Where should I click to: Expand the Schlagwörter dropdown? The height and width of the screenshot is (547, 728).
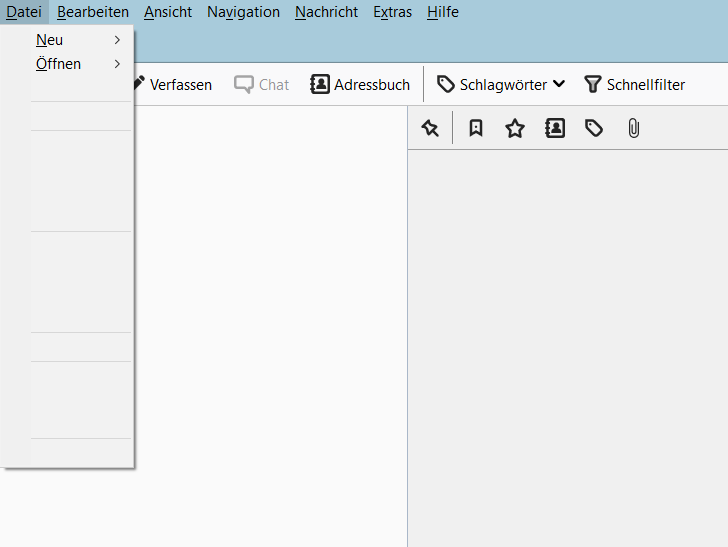tap(501, 85)
